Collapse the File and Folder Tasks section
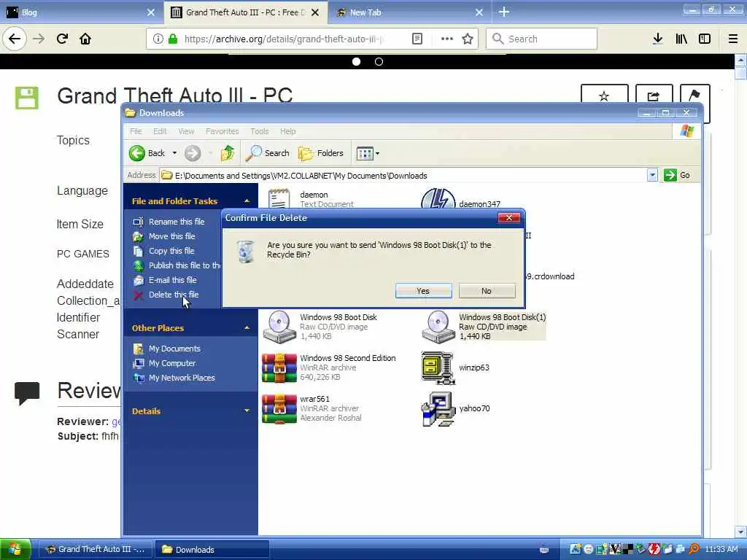Viewport: 747px width, 560px height. (x=247, y=201)
